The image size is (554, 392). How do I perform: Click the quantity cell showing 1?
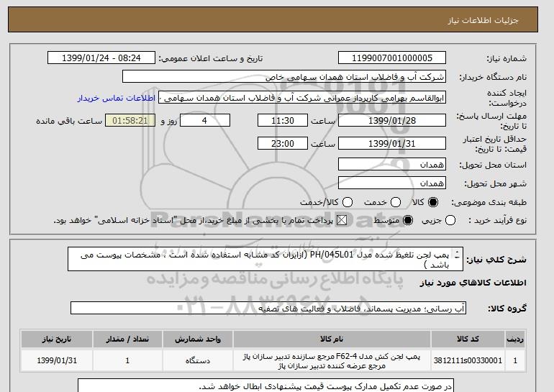127,360
